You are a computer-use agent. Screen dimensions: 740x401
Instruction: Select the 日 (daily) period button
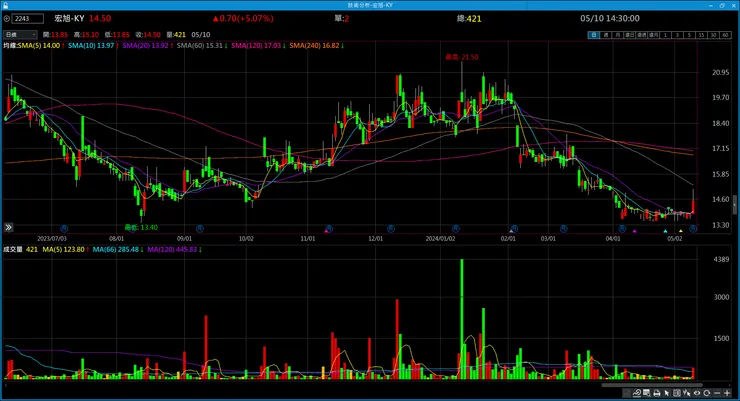pos(594,35)
